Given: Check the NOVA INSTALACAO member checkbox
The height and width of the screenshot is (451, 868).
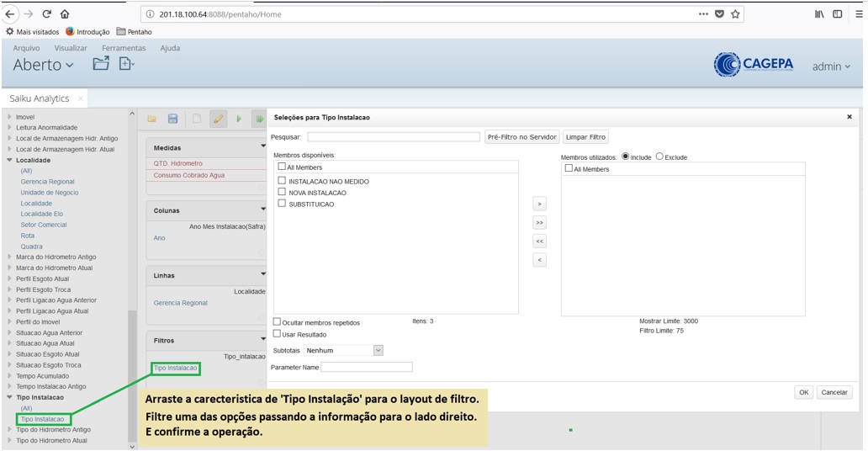Looking at the screenshot, I should click(282, 193).
